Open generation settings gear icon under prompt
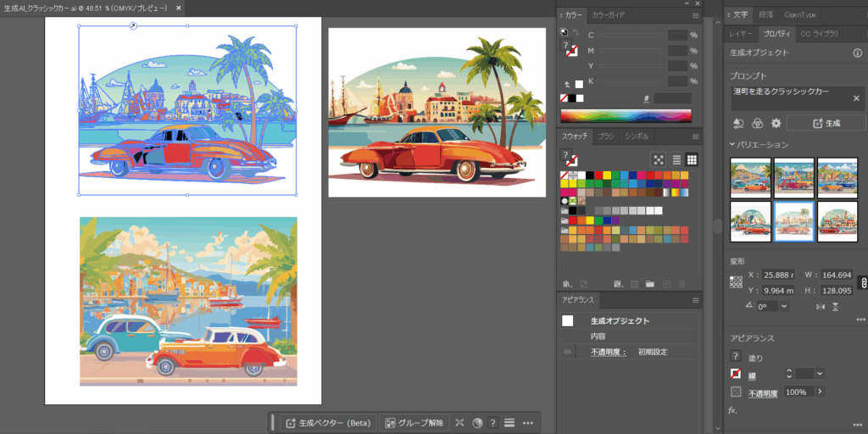This screenshot has height=434, width=868. (776, 123)
